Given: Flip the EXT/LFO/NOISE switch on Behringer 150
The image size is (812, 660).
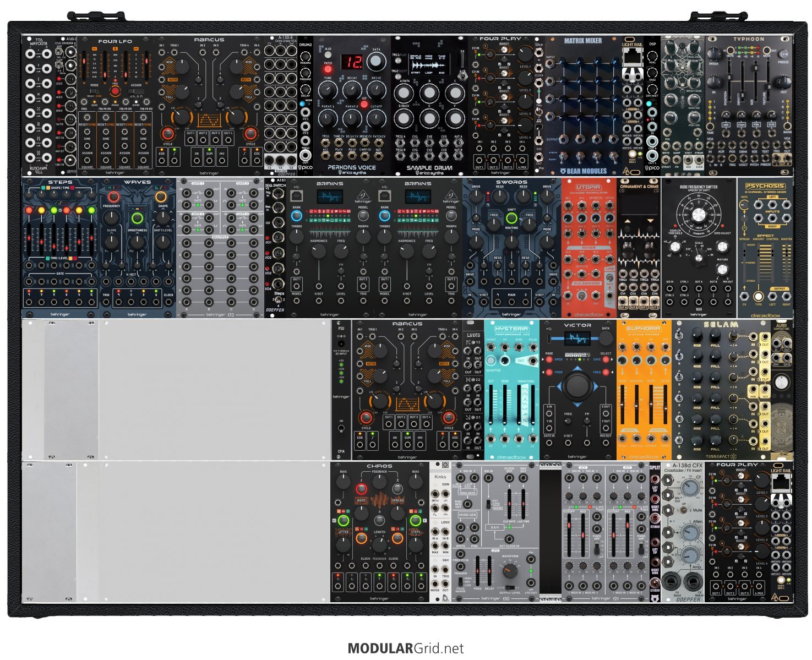Looking at the screenshot, I should click(488, 503).
